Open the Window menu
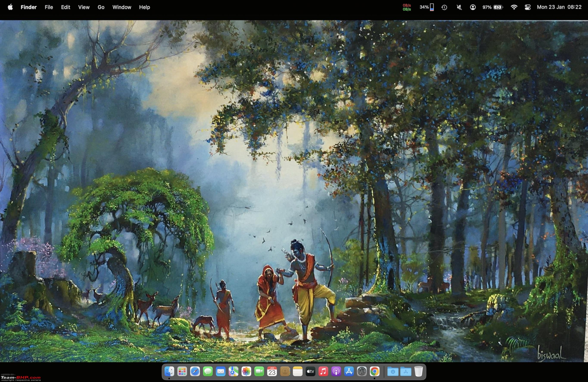Viewport: 588px width, 382px height. pos(122,7)
